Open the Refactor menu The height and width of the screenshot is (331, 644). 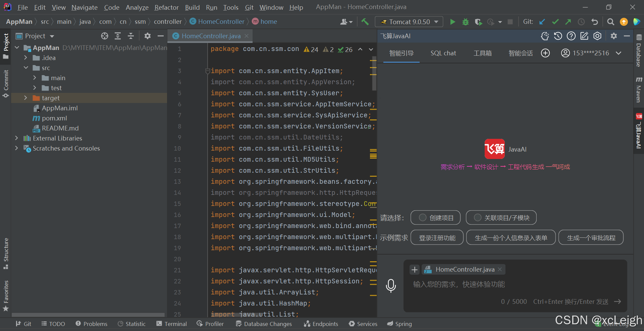tap(166, 7)
